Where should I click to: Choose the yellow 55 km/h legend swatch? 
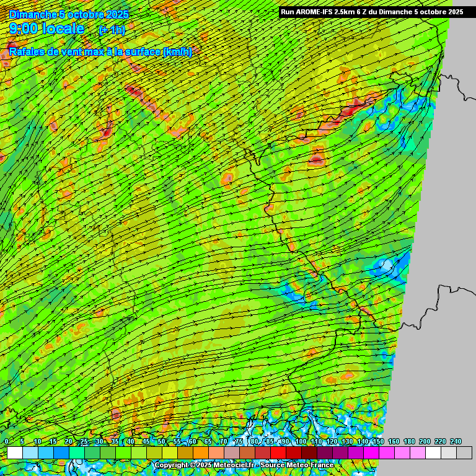185,453
